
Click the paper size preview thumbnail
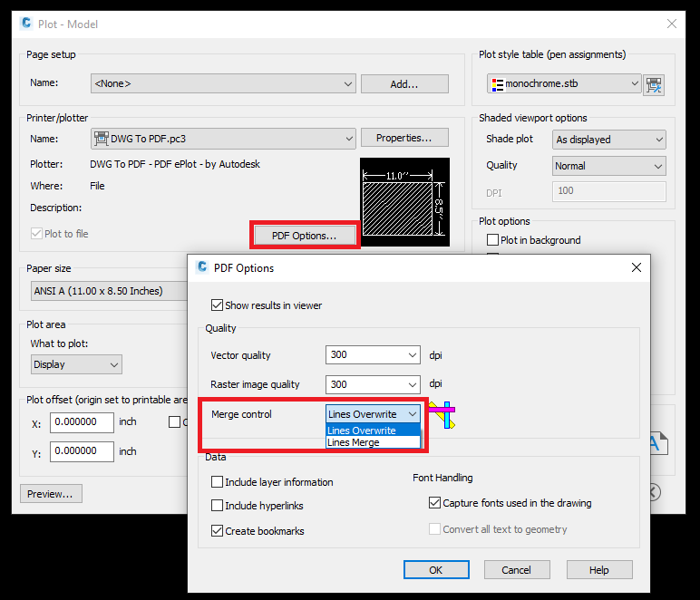pos(405,202)
